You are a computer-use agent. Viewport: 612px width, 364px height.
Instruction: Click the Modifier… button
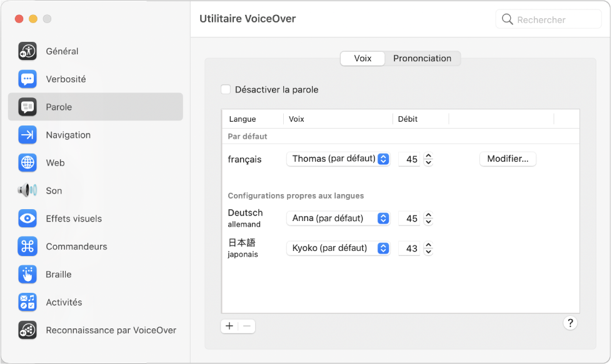(x=508, y=159)
